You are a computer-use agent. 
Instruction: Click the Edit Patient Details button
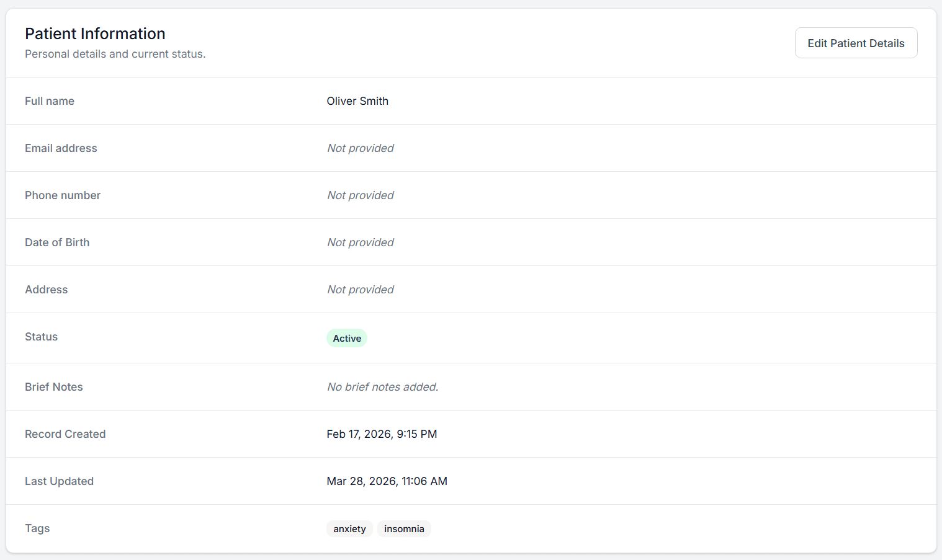pos(856,42)
